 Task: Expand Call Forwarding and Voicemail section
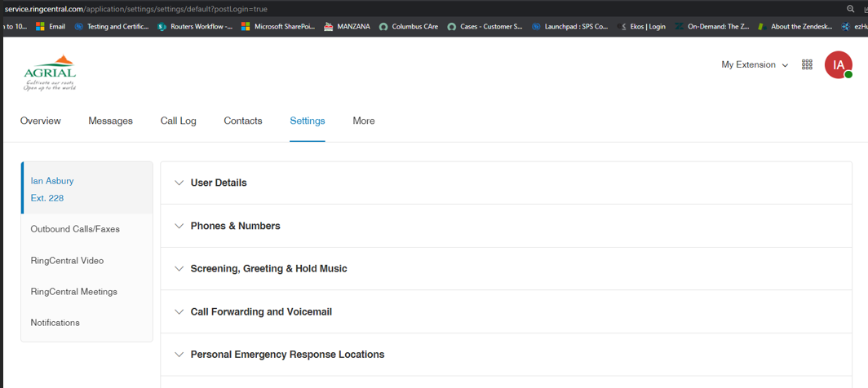(506, 311)
